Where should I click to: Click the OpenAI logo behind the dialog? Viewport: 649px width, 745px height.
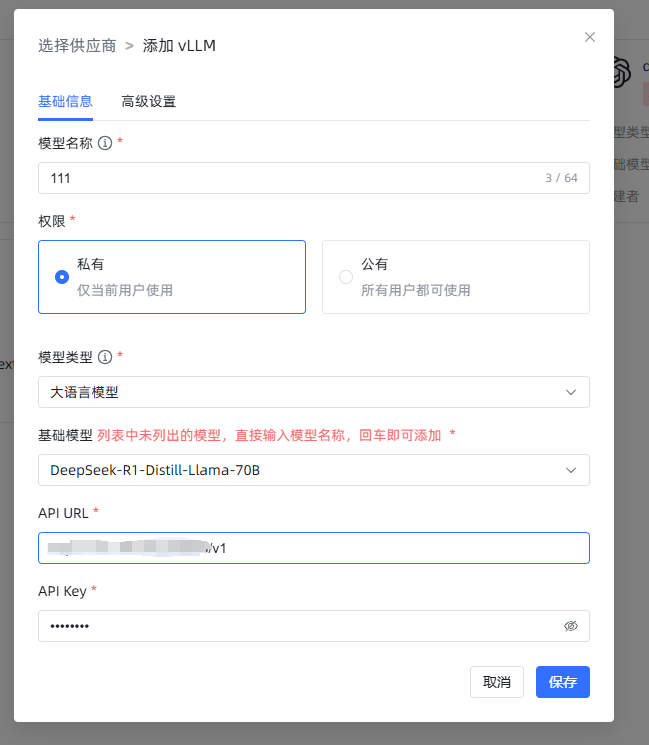point(622,72)
